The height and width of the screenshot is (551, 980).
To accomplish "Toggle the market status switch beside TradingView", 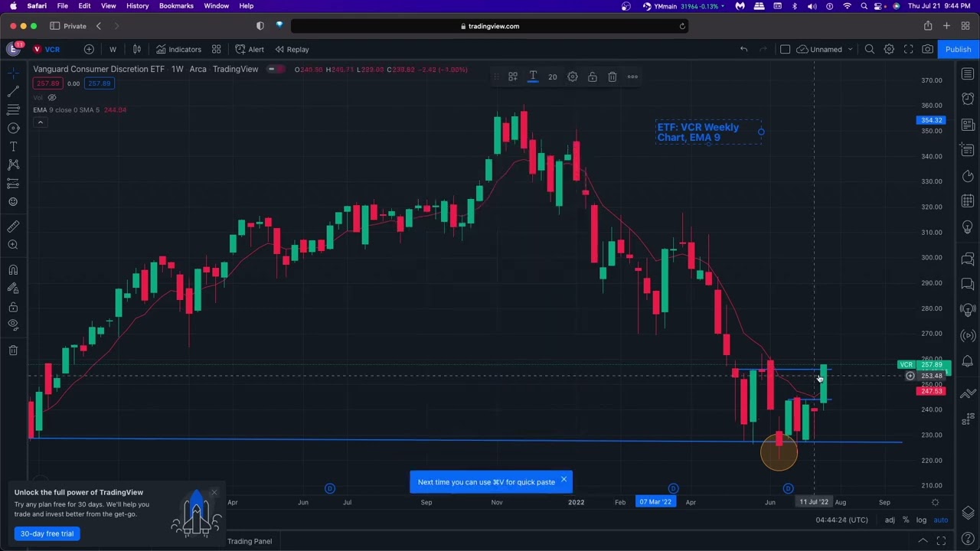I will (274, 70).
